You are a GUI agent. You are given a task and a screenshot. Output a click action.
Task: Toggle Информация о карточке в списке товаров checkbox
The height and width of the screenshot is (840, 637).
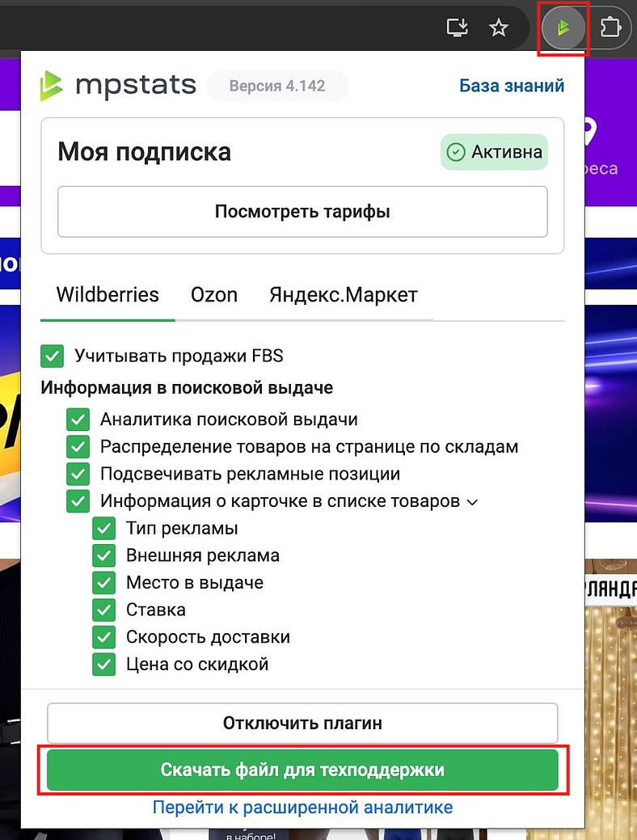tap(78, 501)
